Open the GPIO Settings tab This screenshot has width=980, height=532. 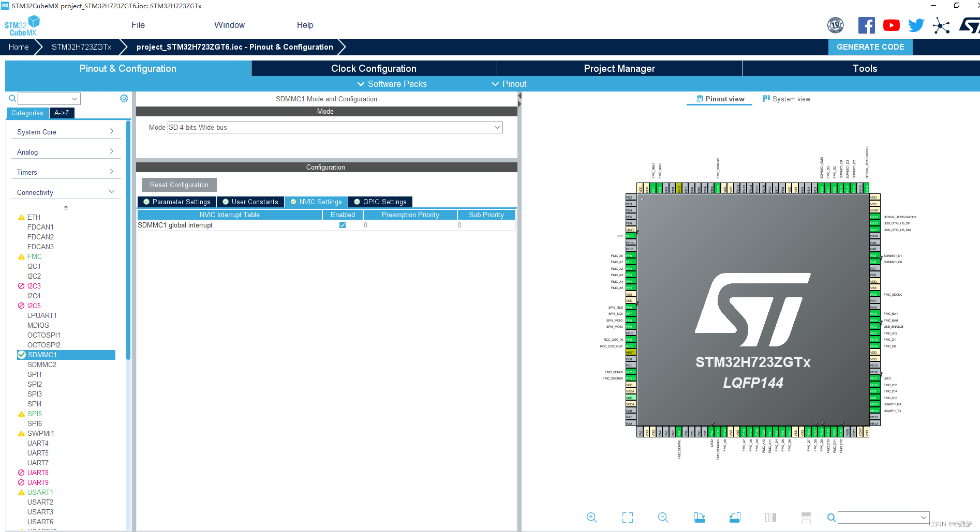click(380, 202)
